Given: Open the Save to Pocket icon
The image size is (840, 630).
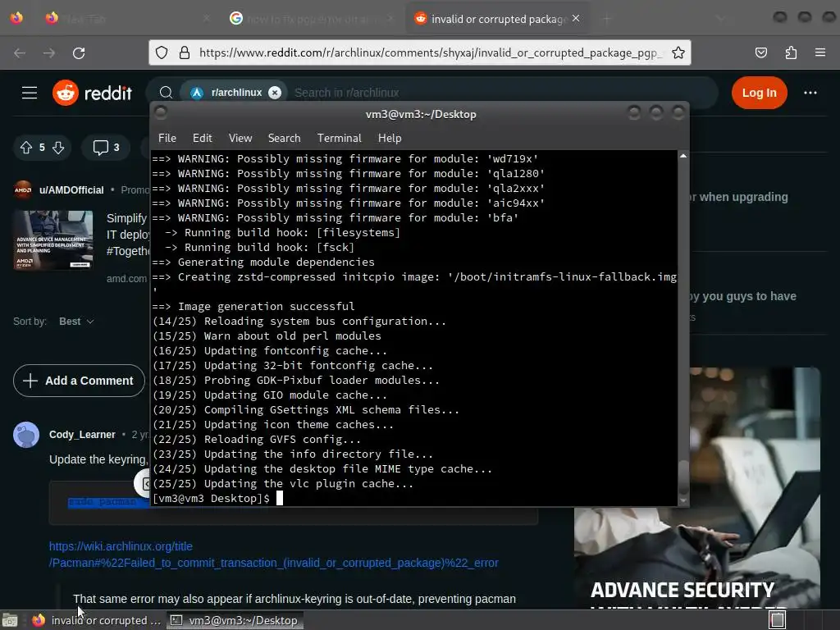Looking at the screenshot, I should click(x=760, y=52).
